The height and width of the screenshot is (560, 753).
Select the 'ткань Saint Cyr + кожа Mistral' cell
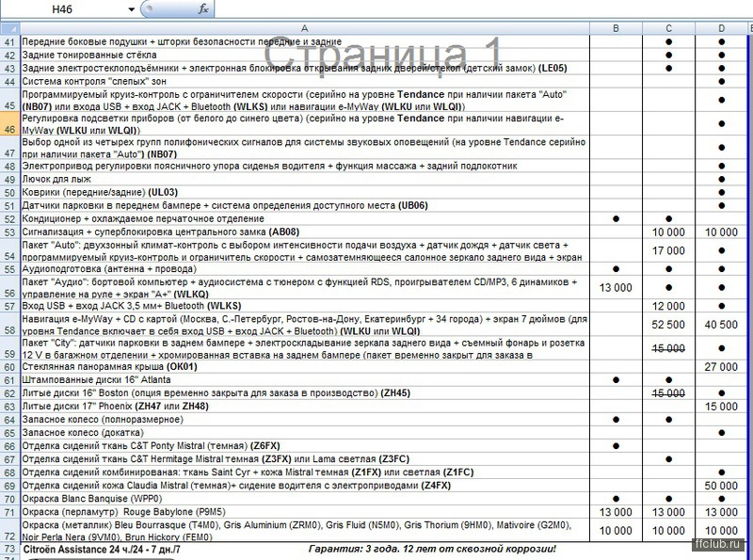(305, 472)
